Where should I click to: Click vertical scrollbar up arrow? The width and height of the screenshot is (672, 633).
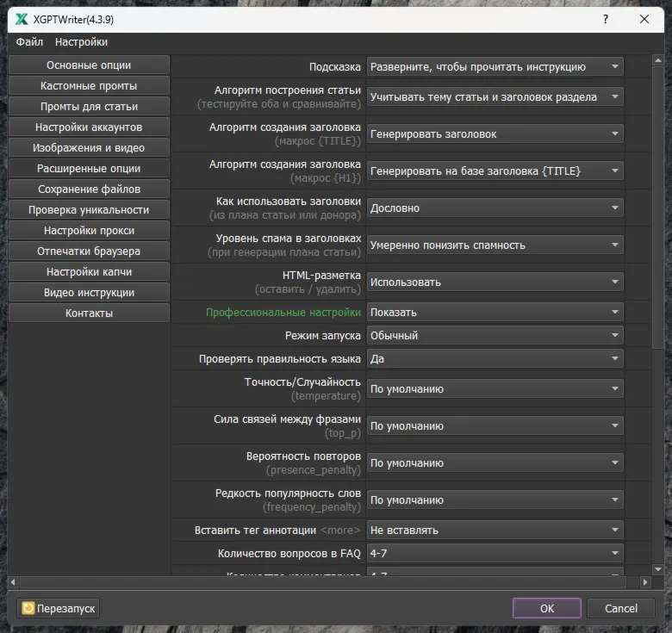point(658,60)
